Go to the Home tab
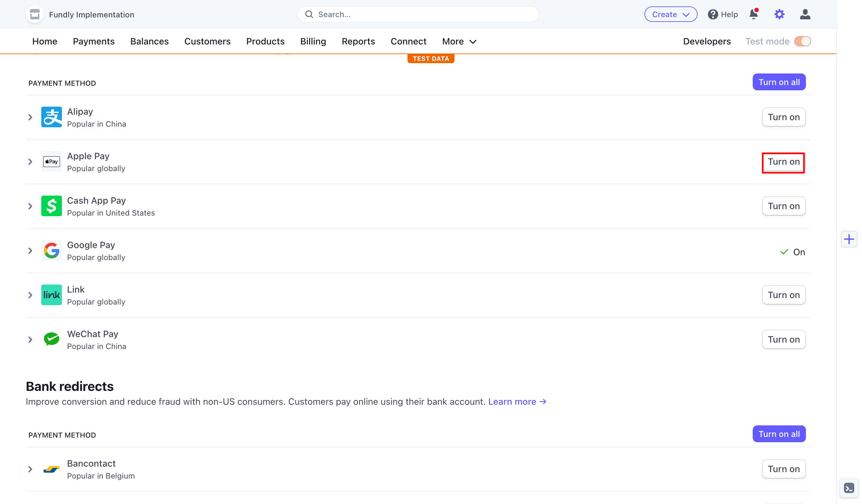The width and height of the screenshot is (862, 504). [x=44, y=41]
